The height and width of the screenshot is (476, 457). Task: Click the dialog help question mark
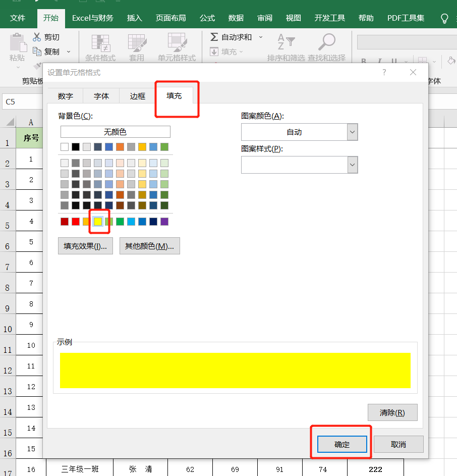coord(384,72)
